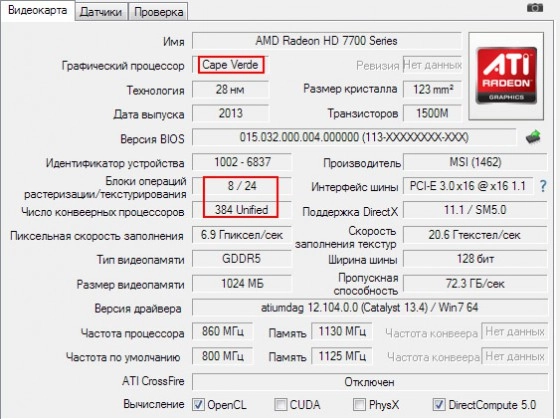The height and width of the screenshot is (419, 560).
Task: Click the GDDR5 memory type field
Action: click(x=242, y=259)
